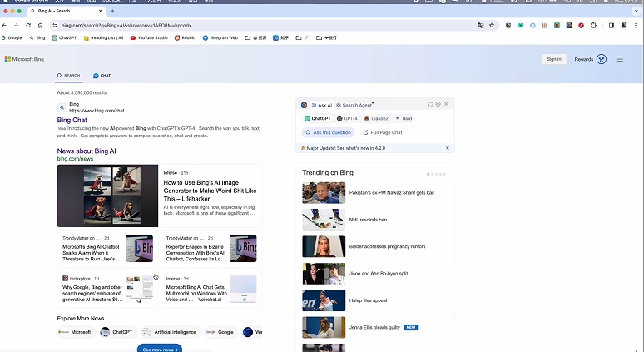The image size is (644, 352).
Task: Click the Trending on Bing carousel dots
Action: tap(436, 174)
